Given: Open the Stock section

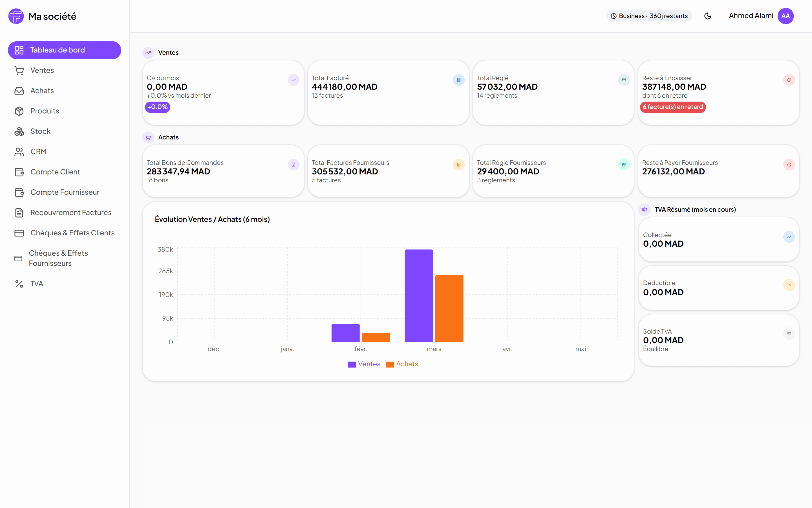Looking at the screenshot, I should [x=64, y=131].
